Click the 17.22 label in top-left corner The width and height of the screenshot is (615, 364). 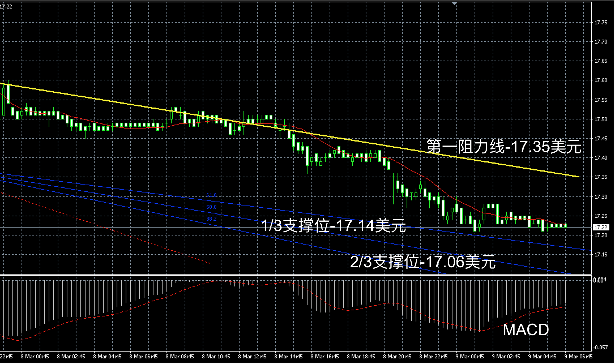point(6,7)
